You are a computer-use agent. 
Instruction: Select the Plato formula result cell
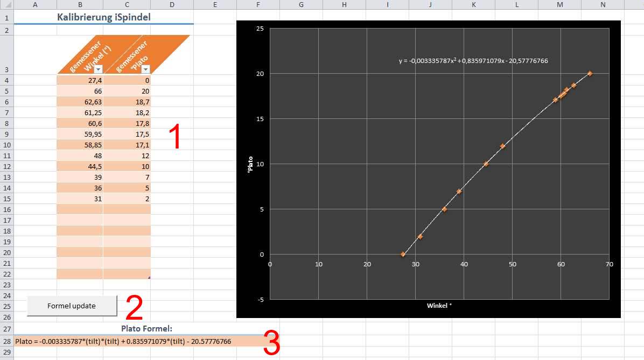124,341
